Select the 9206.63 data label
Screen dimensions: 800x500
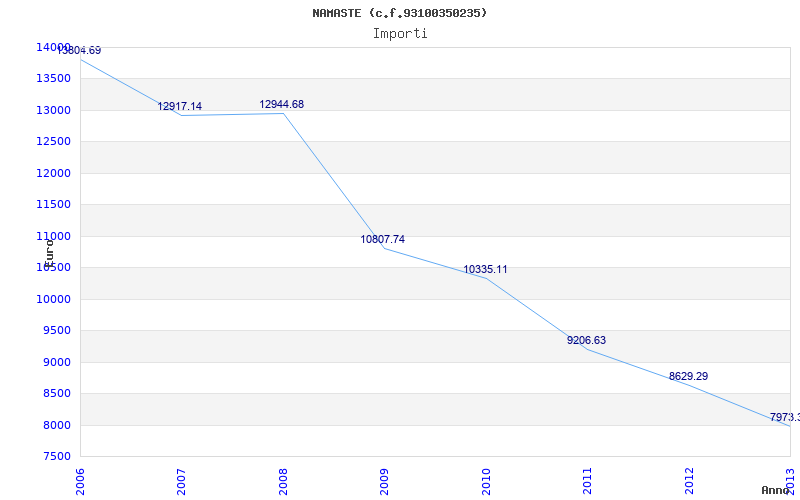tap(586, 340)
